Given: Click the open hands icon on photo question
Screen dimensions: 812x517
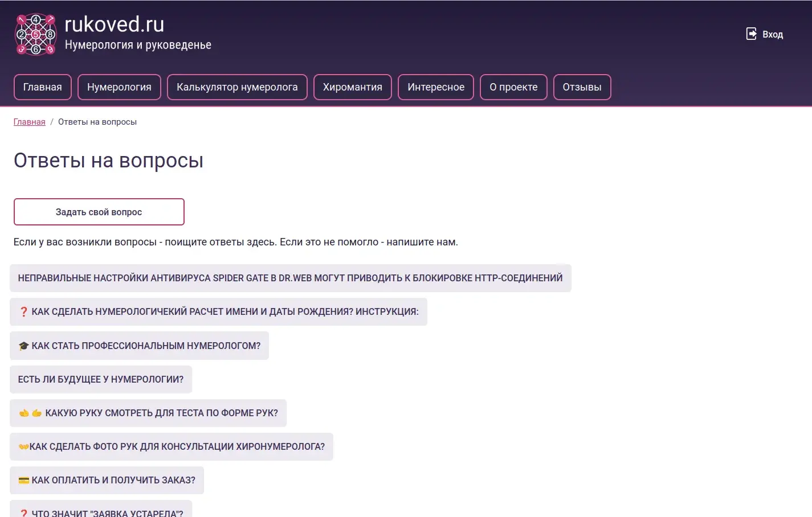Looking at the screenshot, I should (x=23, y=447).
